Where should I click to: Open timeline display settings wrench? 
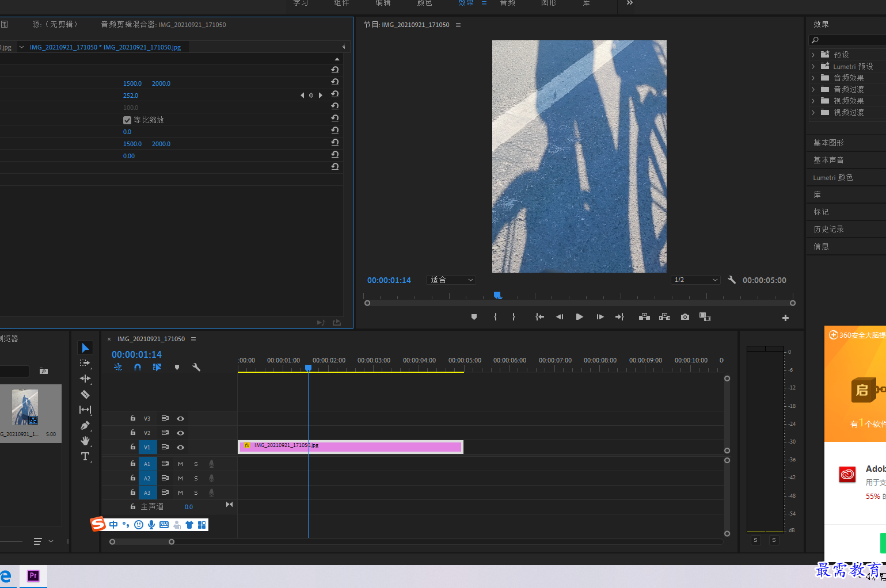pos(196,367)
